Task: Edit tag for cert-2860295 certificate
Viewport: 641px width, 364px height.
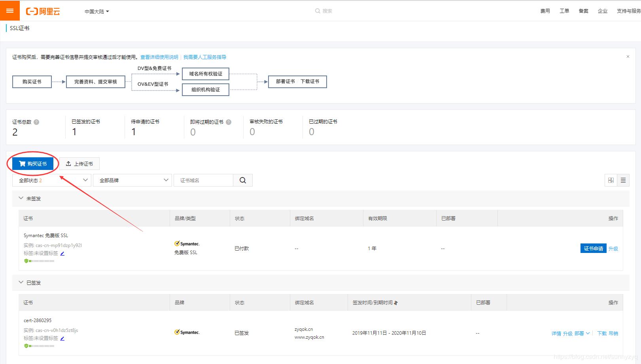Action: point(62,338)
